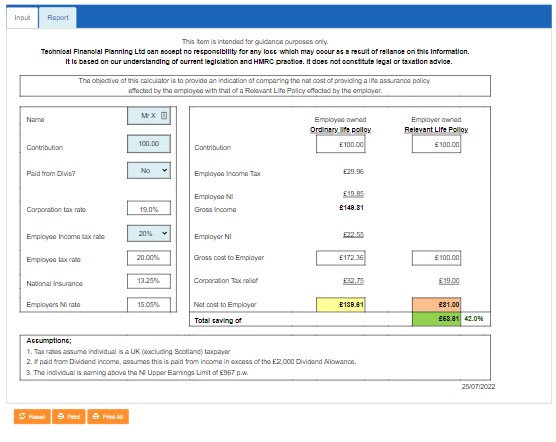Click the green Total saving cell
The image size is (556, 442).
point(437,319)
